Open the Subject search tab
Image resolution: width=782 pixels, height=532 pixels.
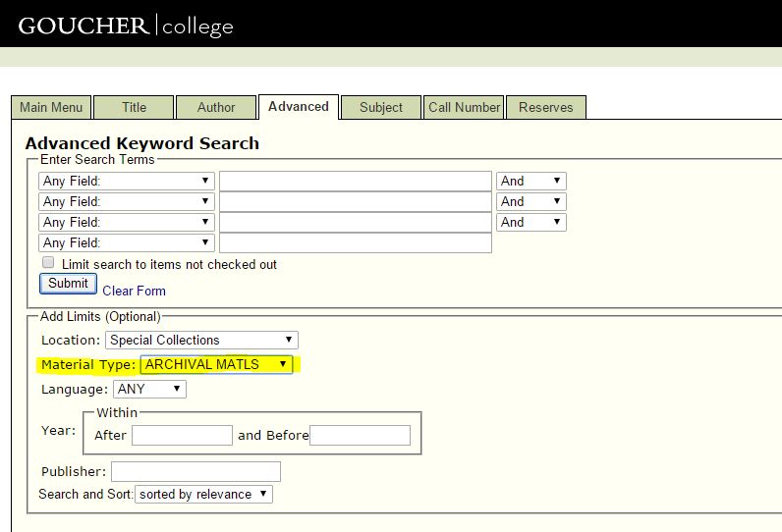pos(381,108)
